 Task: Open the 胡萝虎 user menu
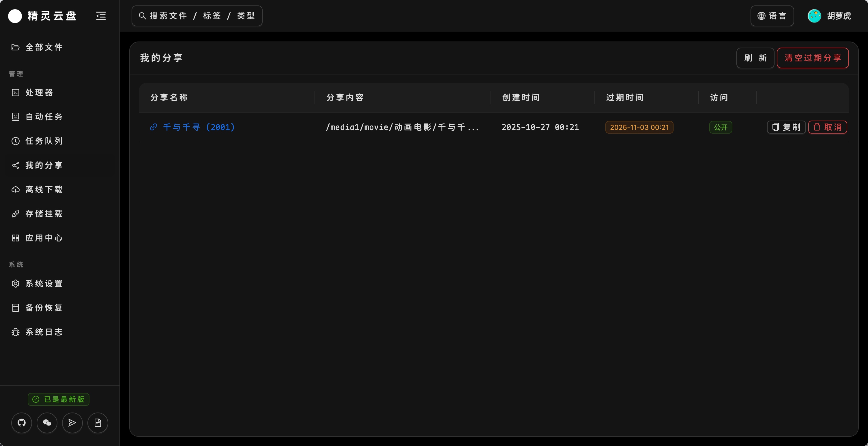pos(830,16)
